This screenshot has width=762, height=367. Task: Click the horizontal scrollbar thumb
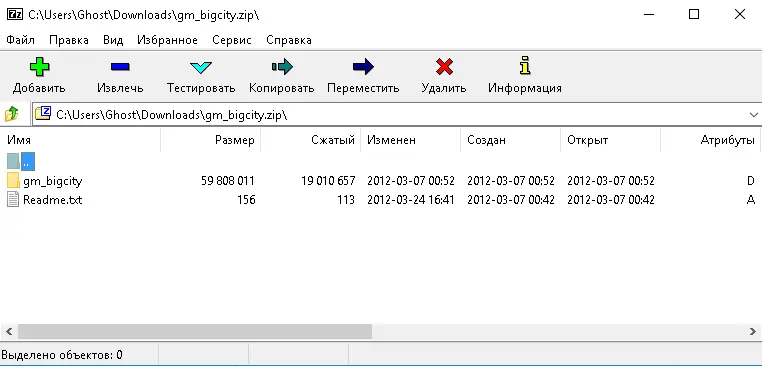tap(195, 332)
